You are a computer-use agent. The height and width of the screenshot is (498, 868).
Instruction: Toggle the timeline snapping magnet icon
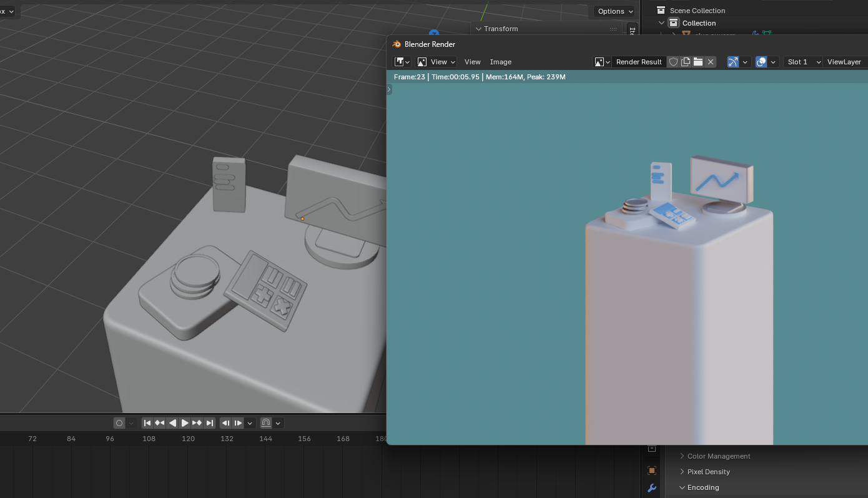pyautogui.click(x=266, y=423)
